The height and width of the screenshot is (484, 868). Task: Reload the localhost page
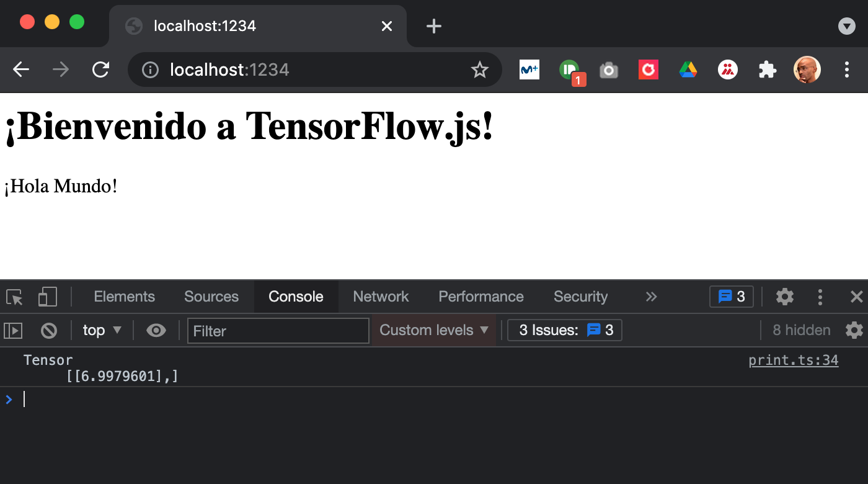(x=100, y=69)
